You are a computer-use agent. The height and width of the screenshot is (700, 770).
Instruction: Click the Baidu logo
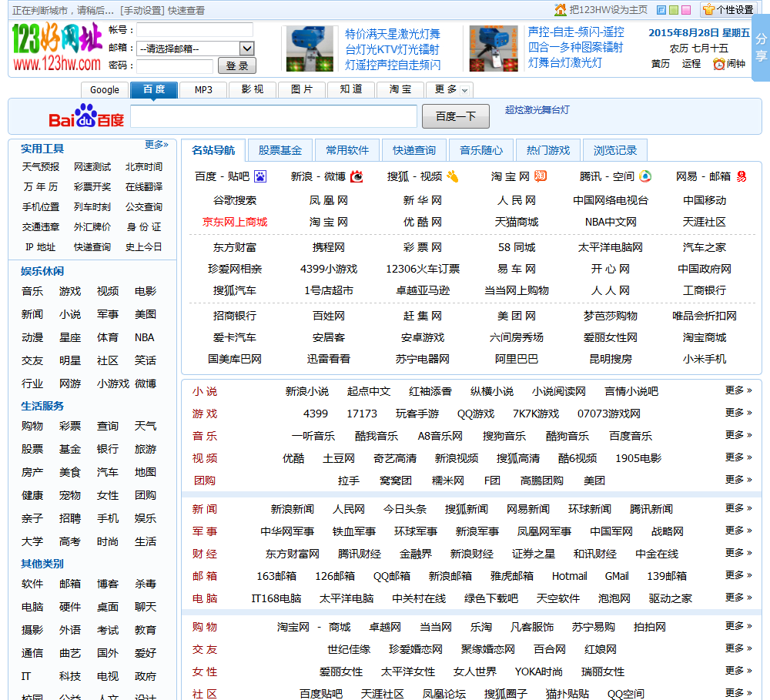[86, 116]
